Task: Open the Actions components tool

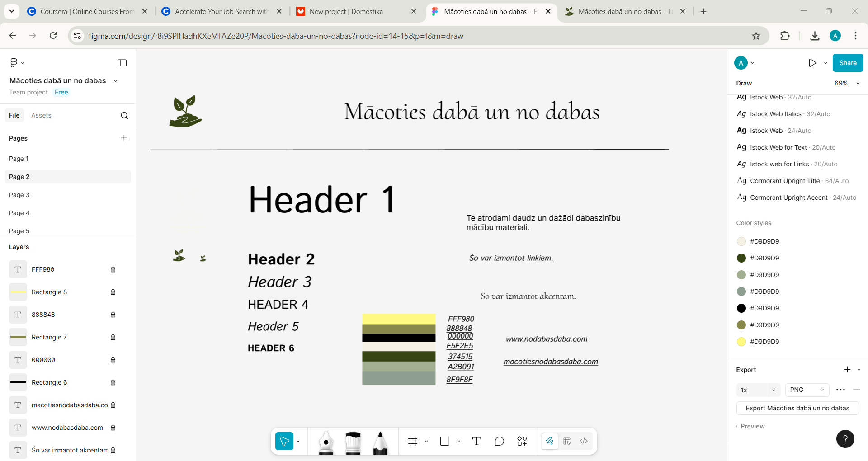Action: tap(522, 441)
